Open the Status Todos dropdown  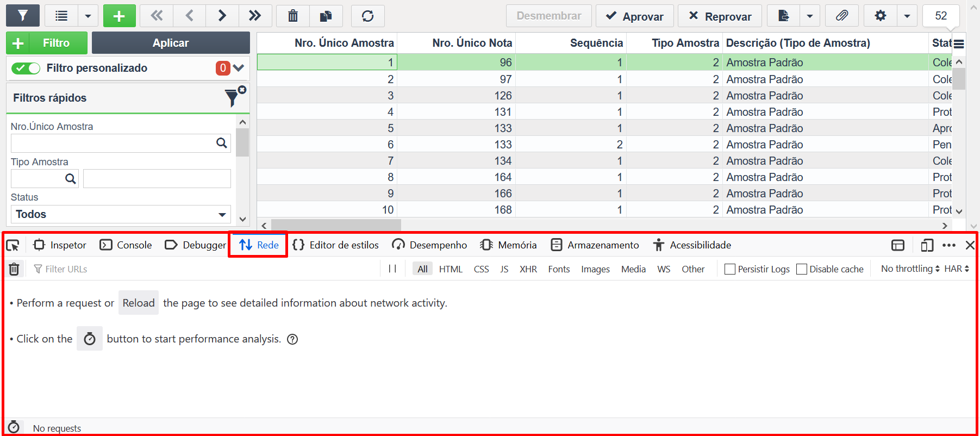click(121, 214)
